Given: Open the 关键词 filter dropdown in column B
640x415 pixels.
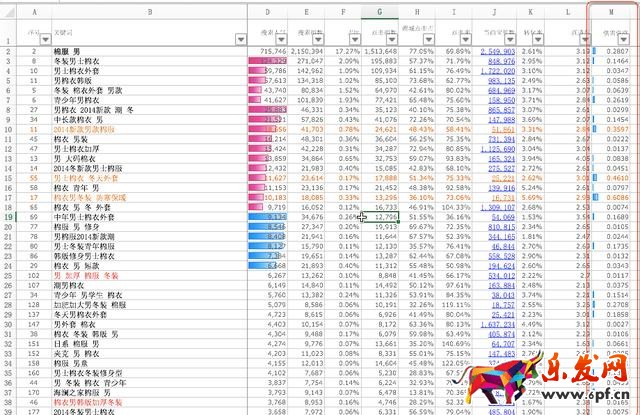Looking at the screenshot, I should [x=240, y=39].
